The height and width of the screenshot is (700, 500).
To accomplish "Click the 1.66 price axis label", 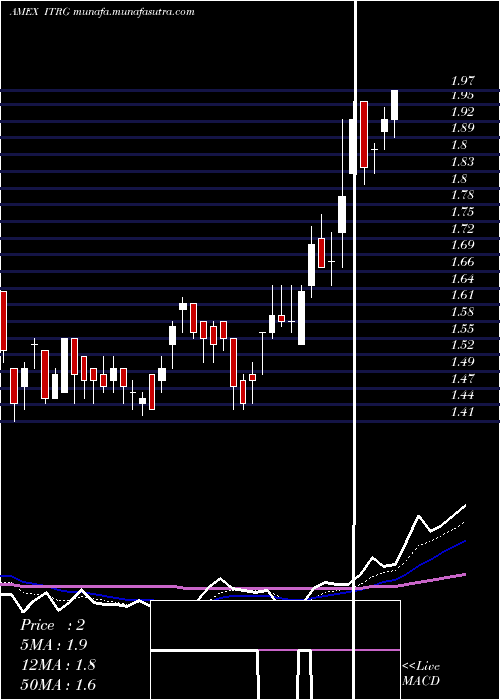I will (x=462, y=262).
